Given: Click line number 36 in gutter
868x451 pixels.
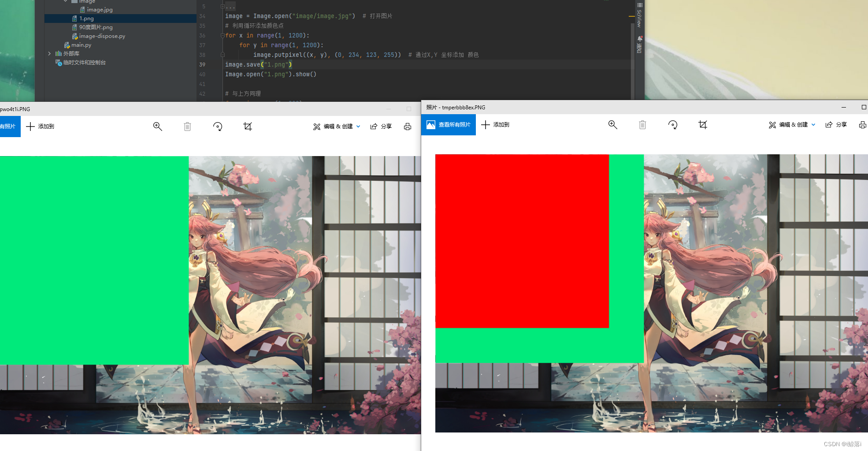Looking at the screenshot, I should click(x=202, y=36).
